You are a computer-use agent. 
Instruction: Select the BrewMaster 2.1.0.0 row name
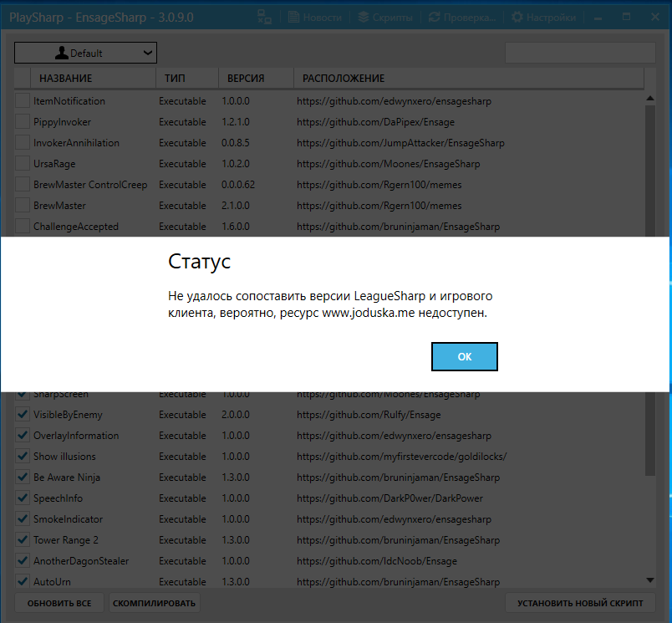pos(59,206)
